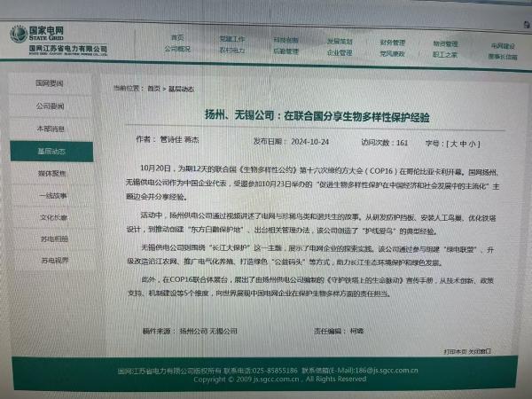Go to 企业管理 in the navigation bar
Viewport: 532px width, 399px height.
coord(340,52)
